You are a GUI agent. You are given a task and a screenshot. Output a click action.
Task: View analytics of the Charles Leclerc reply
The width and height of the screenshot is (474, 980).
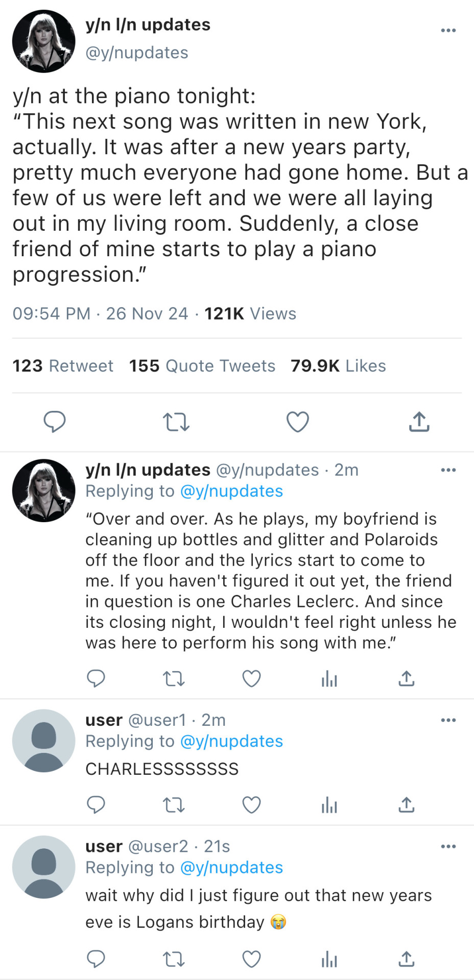click(x=329, y=679)
